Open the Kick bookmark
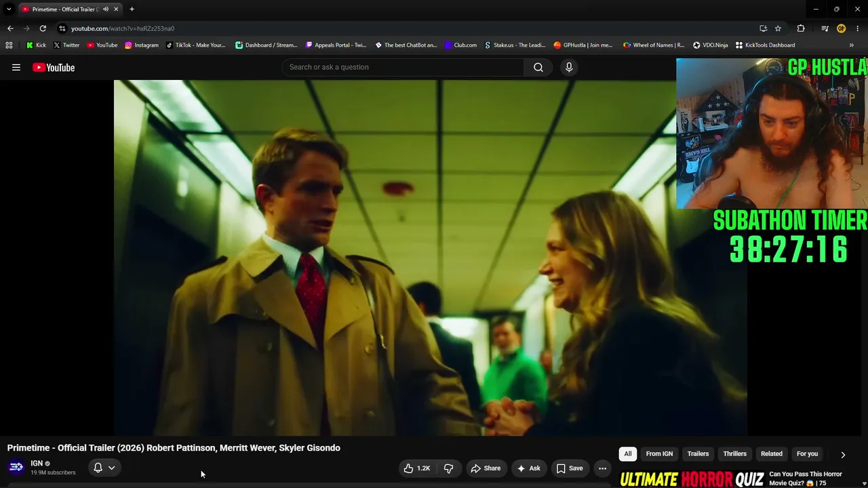Viewport: 868px width, 488px height. tap(36, 45)
